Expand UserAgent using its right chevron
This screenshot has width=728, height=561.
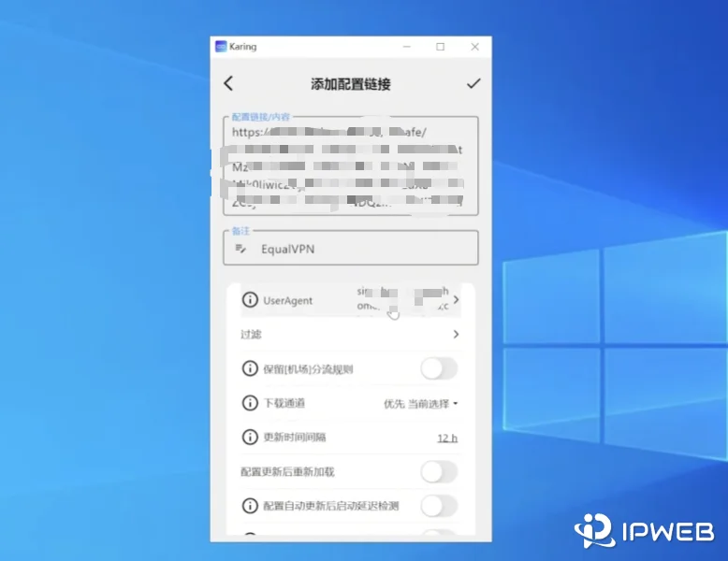tap(457, 300)
